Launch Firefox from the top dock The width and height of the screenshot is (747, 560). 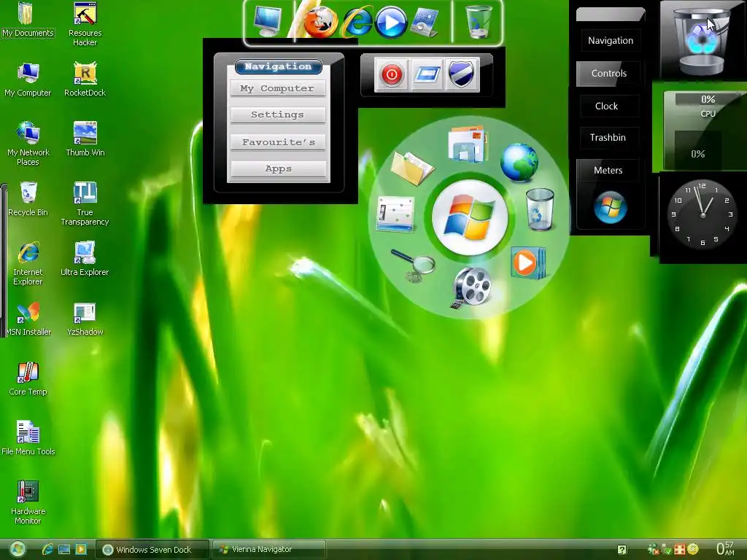(x=320, y=22)
